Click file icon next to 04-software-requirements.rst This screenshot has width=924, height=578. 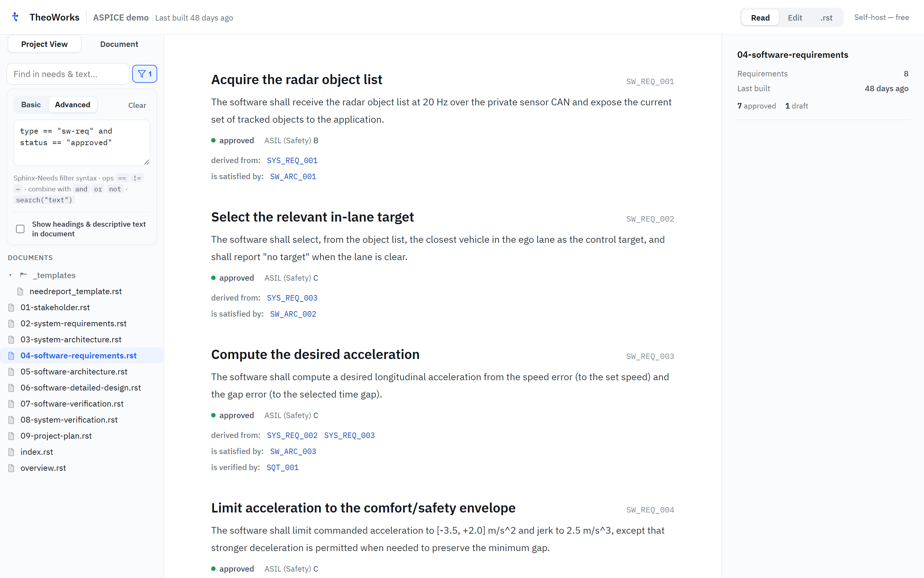tap(12, 355)
